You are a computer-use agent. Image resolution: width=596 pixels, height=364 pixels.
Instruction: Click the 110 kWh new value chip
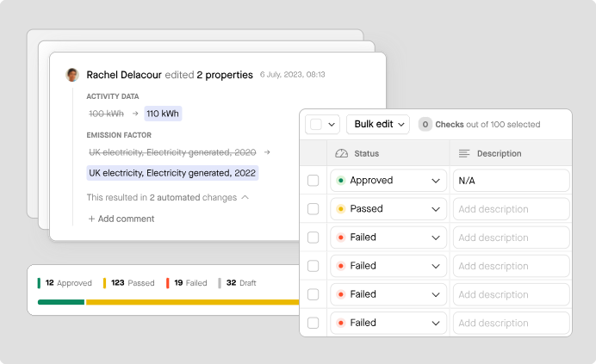[x=163, y=114]
